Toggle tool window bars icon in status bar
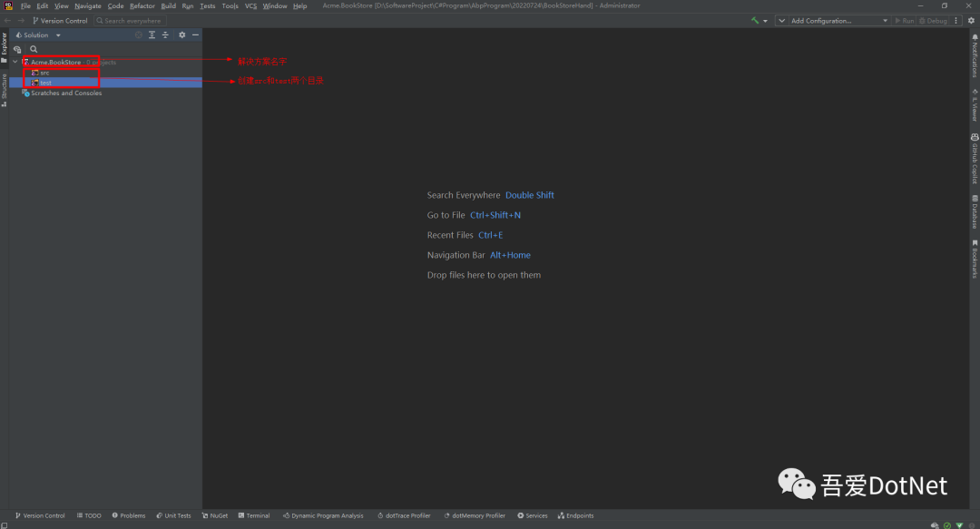 [5, 525]
